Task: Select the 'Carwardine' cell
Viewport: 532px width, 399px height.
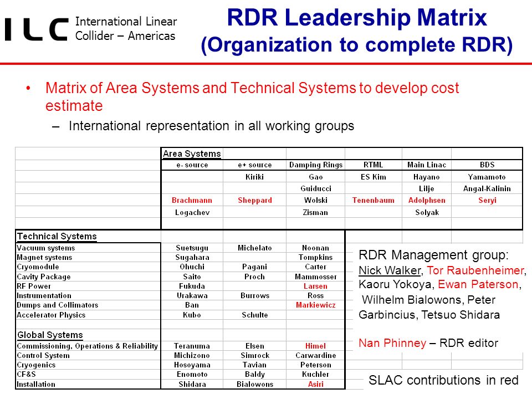Action: click(316, 356)
